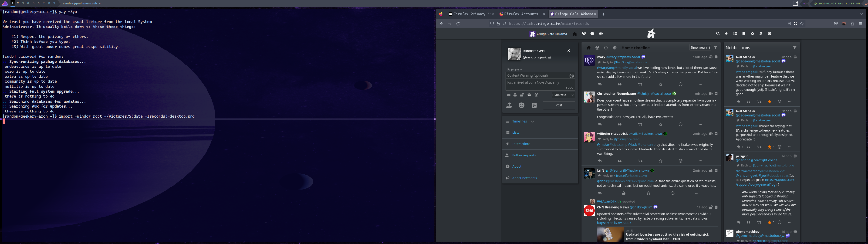Open Lists link in sidebar
Image resolution: width=868 pixels, height=244 pixels.
tap(516, 133)
